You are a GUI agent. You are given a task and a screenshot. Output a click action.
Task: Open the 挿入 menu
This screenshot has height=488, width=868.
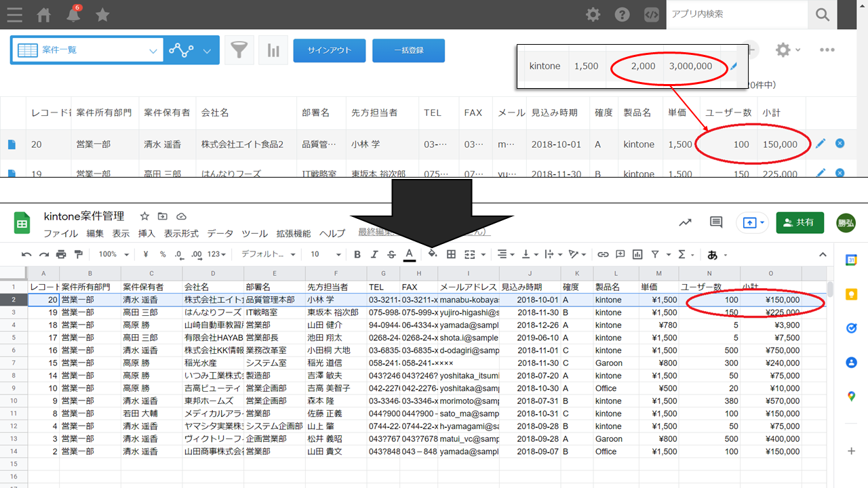[x=146, y=234]
